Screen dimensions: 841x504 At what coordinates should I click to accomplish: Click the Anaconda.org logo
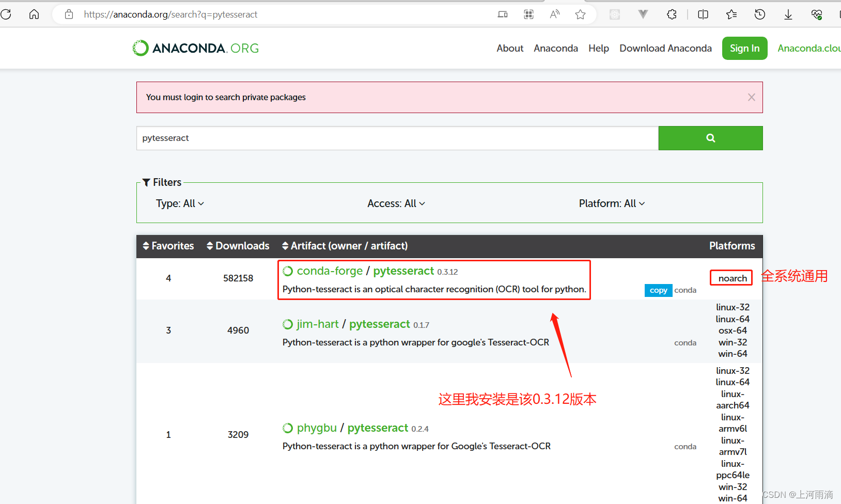(195, 48)
